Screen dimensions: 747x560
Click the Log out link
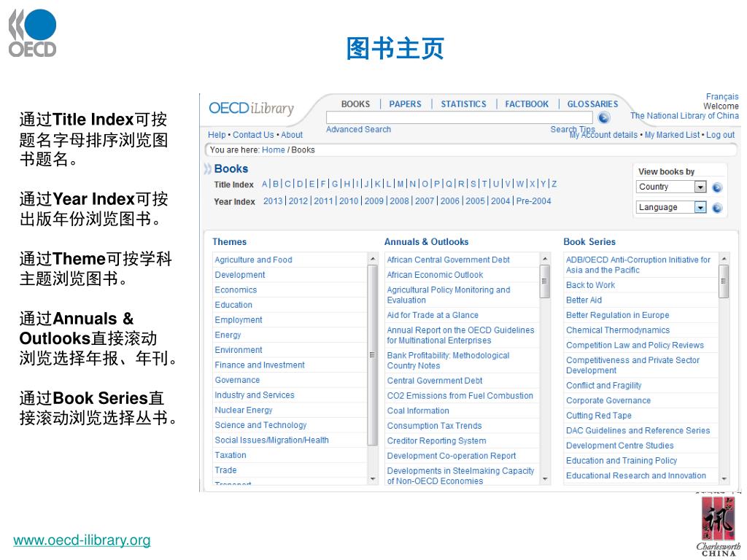pos(720,135)
